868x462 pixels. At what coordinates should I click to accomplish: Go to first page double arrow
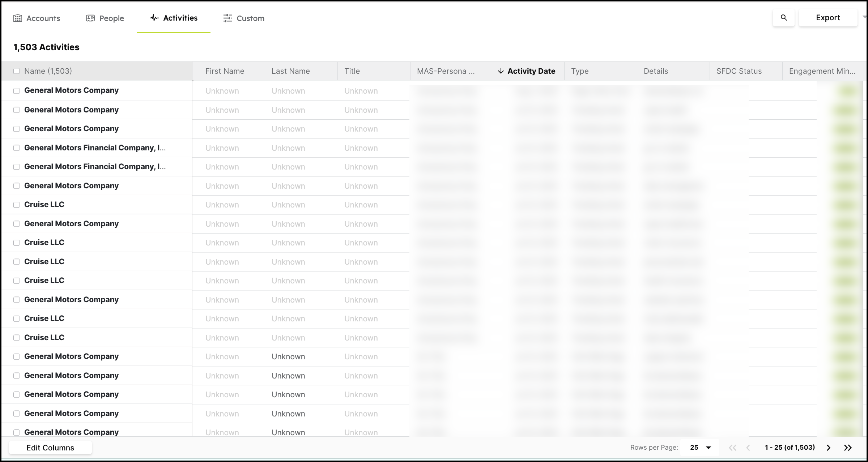coord(732,448)
